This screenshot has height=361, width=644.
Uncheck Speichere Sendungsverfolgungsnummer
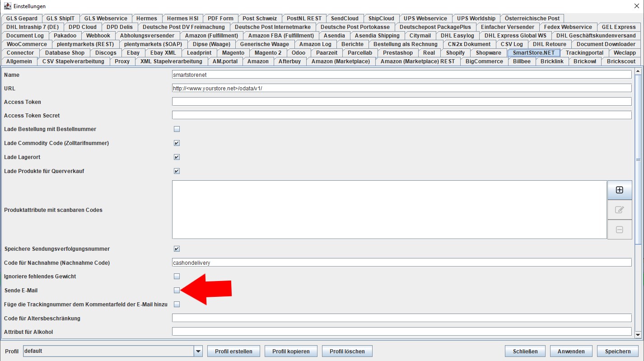tap(177, 249)
